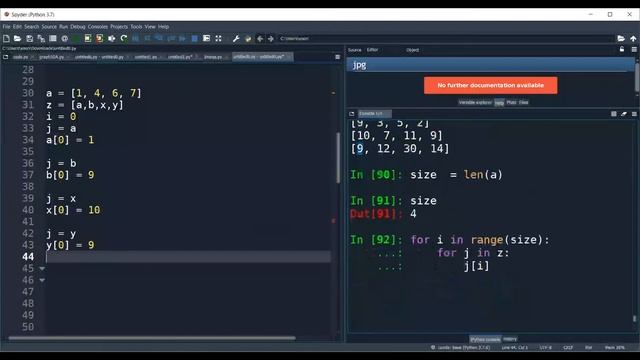Toggle the Help pane lock icon
640x360 pixels.
(622, 49)
